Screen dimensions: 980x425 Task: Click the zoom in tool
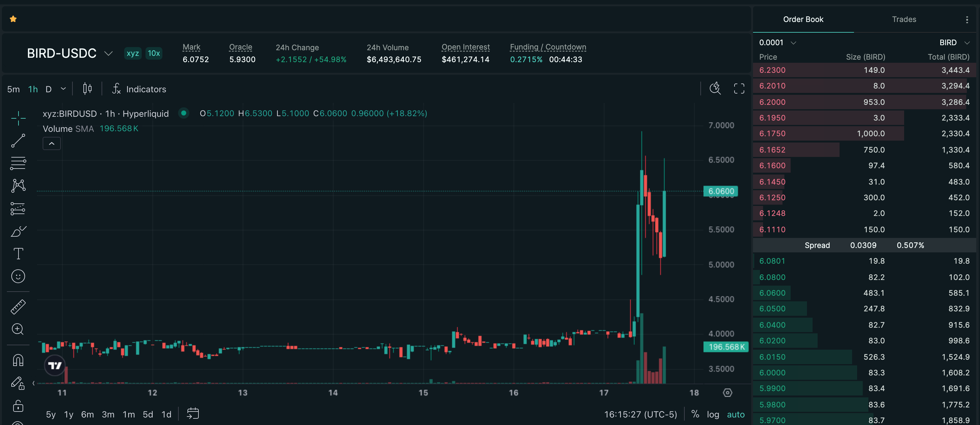point(18,329)
